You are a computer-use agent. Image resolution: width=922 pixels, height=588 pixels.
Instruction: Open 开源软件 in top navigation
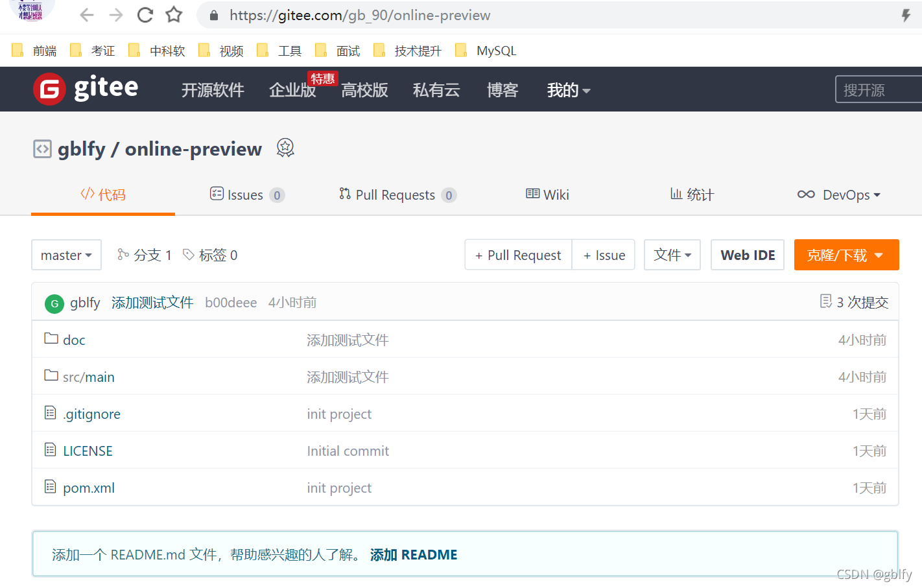(213, 90)
